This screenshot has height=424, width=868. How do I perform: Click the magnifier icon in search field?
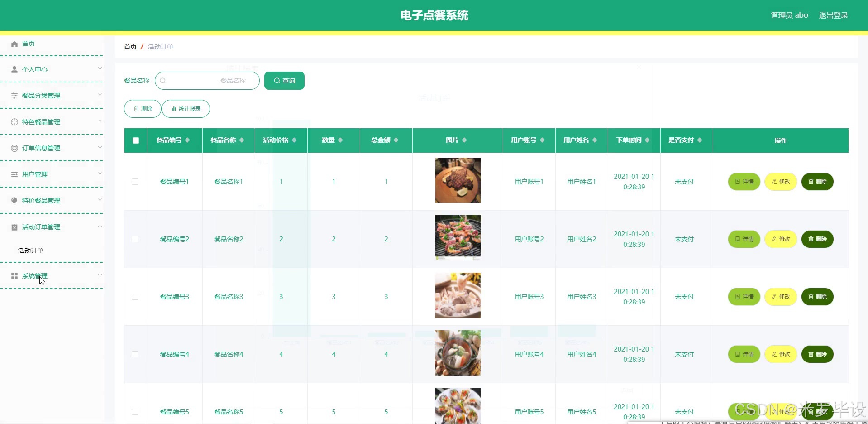point(163,81)
